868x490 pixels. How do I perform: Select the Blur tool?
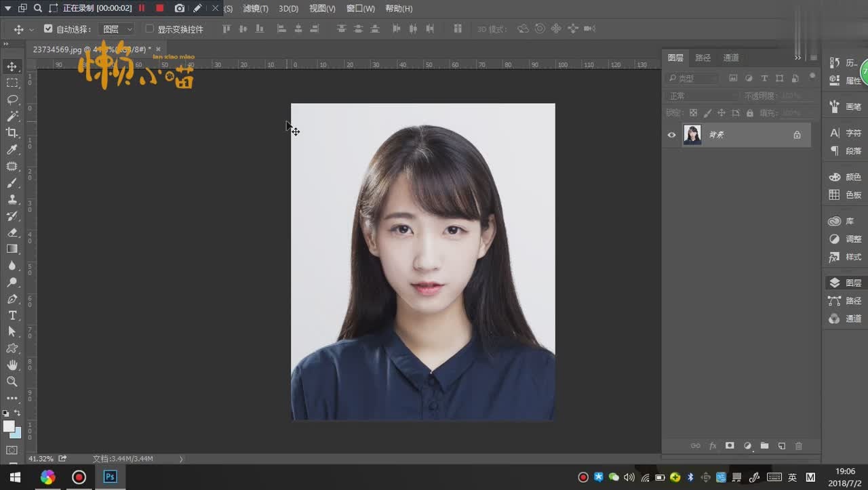click(x=12, y=266)
